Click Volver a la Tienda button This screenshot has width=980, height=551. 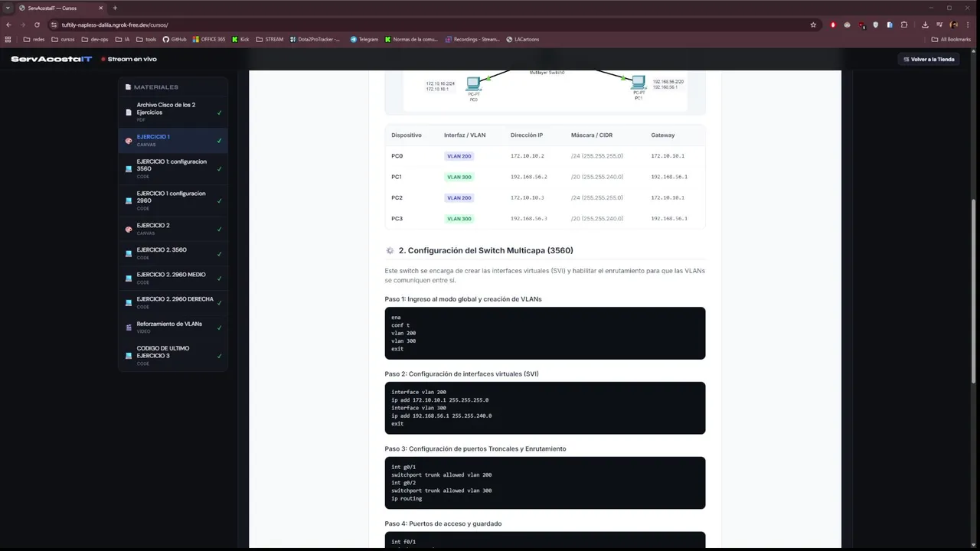click(929, 59)
